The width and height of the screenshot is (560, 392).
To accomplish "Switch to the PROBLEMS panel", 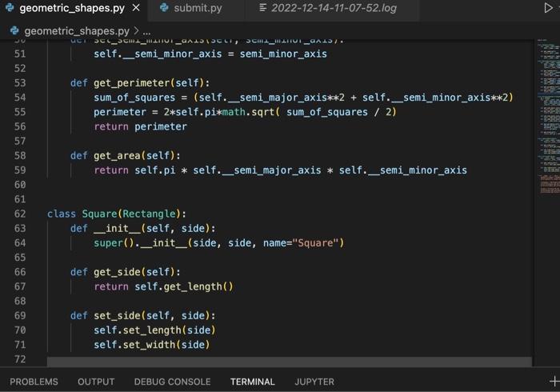I will [x=34, y=382].
